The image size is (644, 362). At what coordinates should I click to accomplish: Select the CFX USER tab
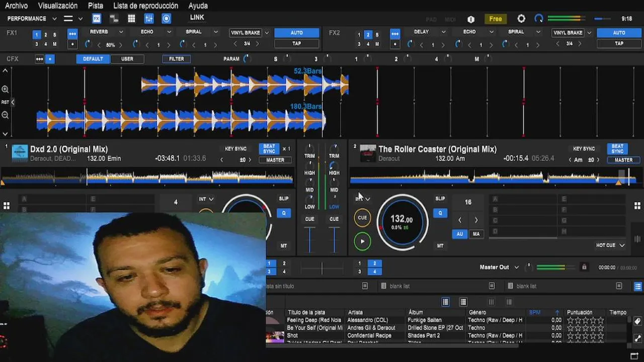point(127,59)
